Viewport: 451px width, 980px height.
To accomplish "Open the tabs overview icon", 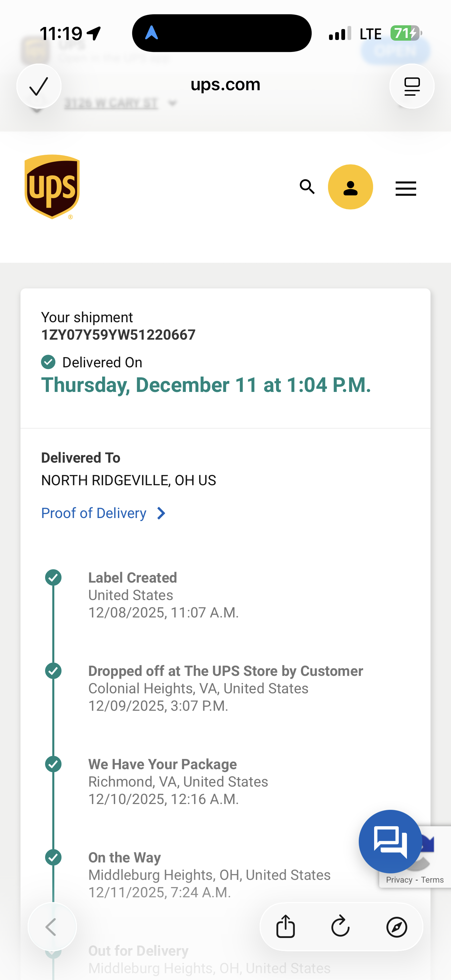I will pos(412,86).
